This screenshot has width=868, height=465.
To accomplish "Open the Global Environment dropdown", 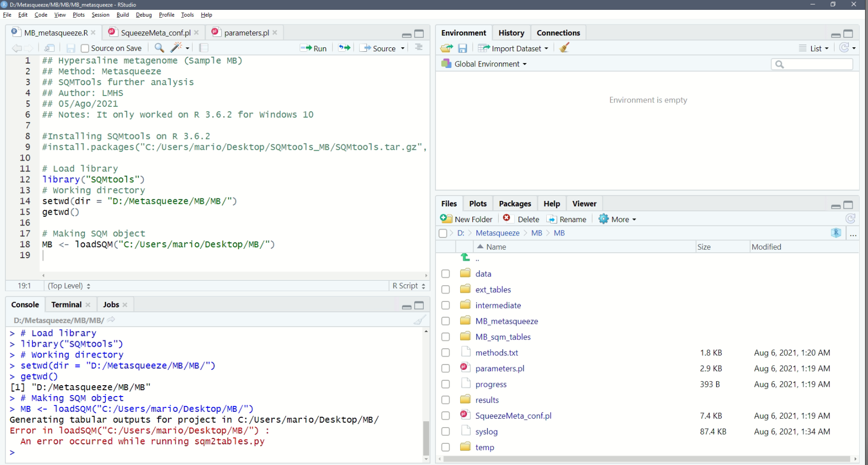I will pyautogui.click(x=483, y=64).
